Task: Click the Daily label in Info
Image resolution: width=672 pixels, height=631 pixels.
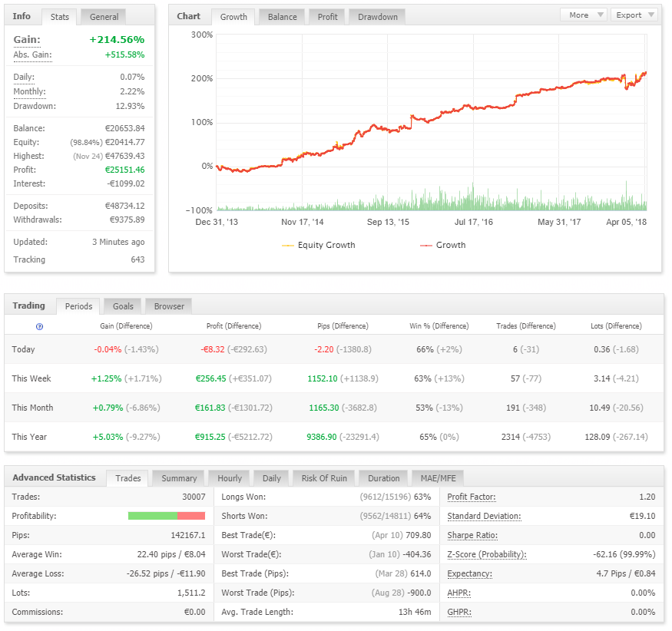Action: pos(24,77)
